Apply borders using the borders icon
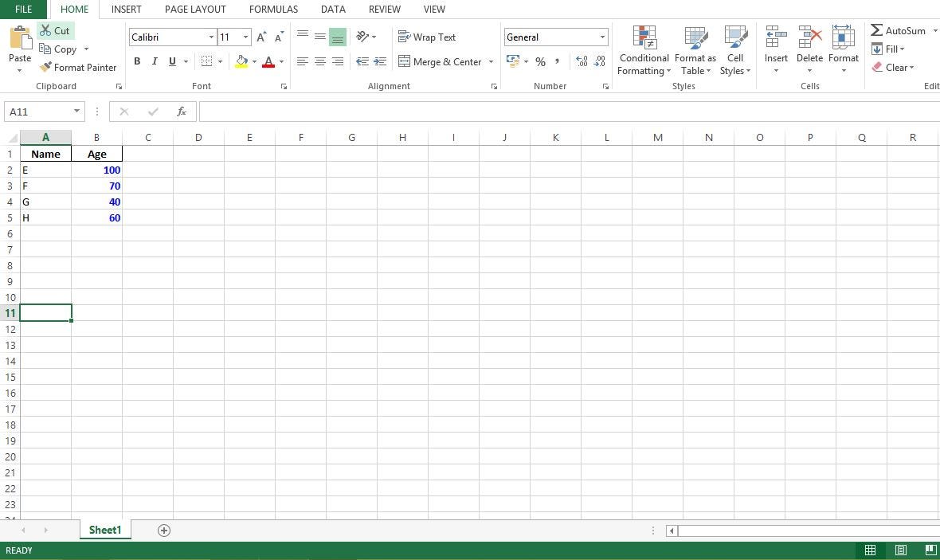This screenshot has height=560, width=940. (x=206, y=61)
